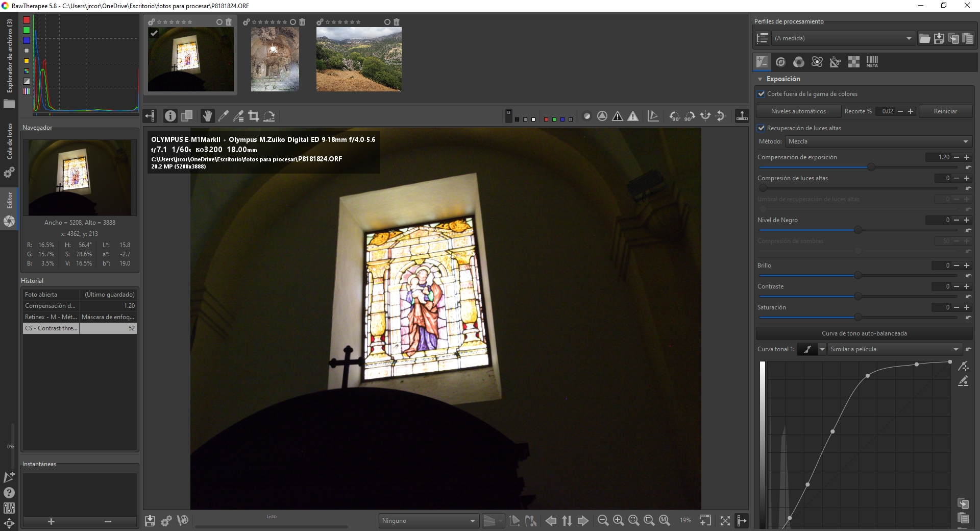980x531 pixels.
Task: Copy the profile to the clipboard
Action: 953,38
